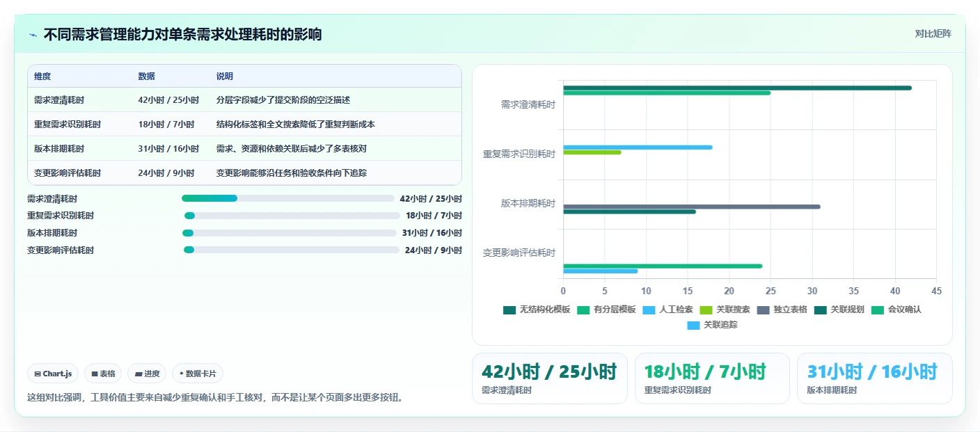
Task: Click the lightning icon beside the page title
Action: pyautogui.click(x=33, y=35)
